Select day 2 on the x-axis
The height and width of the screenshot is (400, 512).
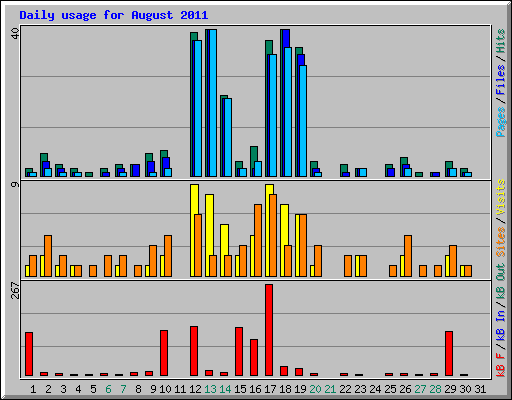tap(48, 389)
